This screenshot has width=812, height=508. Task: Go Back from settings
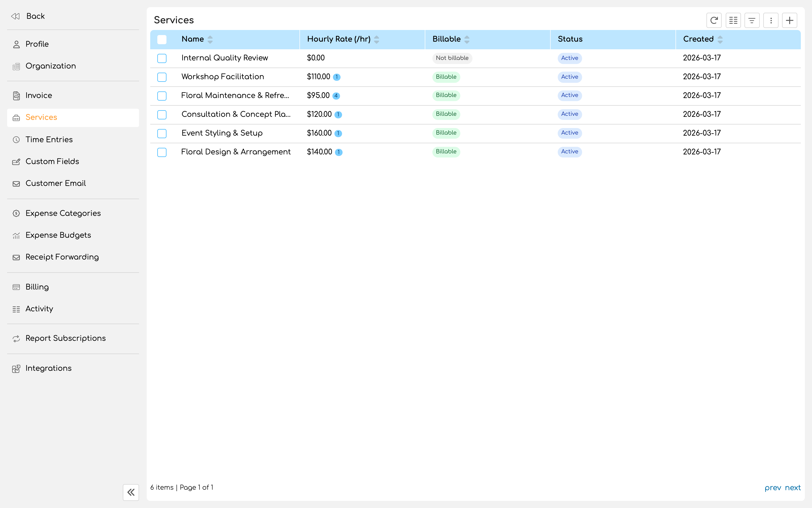click(73, 16)
